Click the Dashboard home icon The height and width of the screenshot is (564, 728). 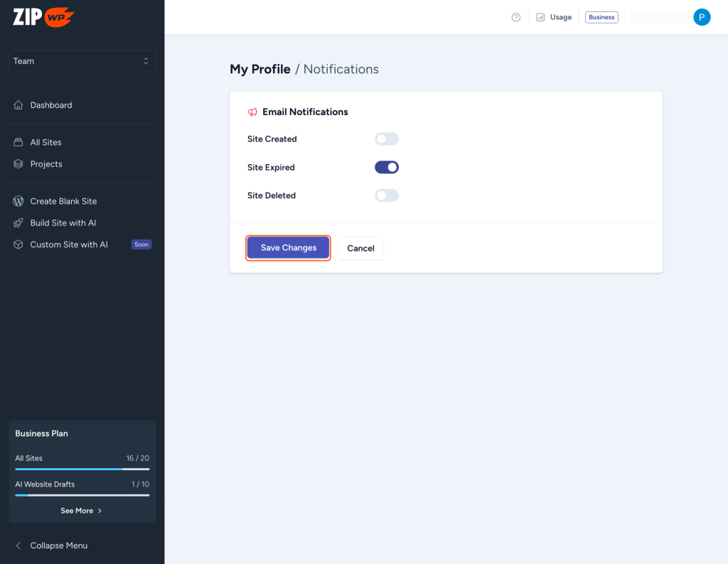18,105
